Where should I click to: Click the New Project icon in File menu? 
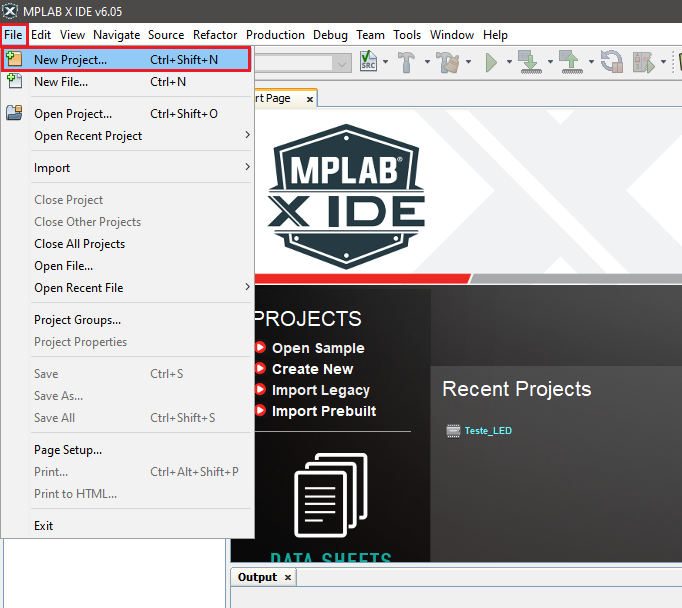tap(14, 59)
